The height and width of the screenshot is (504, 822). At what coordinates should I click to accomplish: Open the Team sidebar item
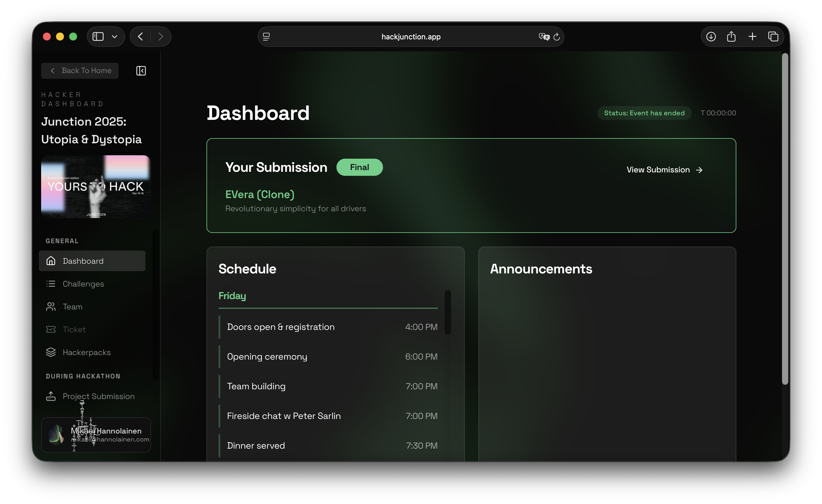[72, 307]
